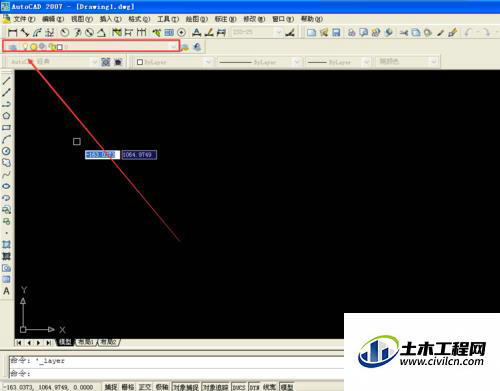Select the Dimension Edit tool
The width and height of the screenshot is (500, 391).
197,33
